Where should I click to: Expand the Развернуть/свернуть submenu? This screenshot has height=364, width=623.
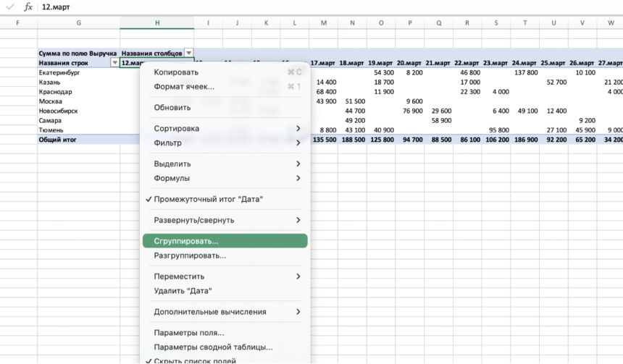pyautogui.click(x=225, y=220)
